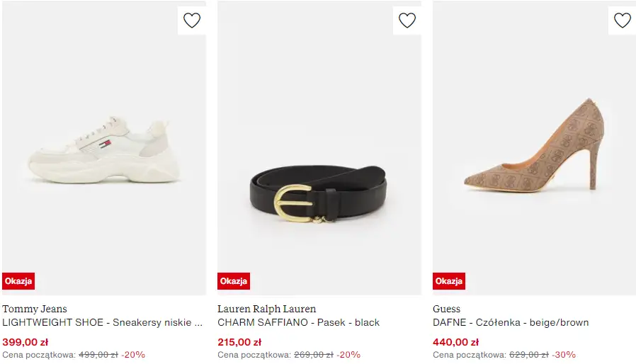Click the 499,00 zł crossed-out price
The image size is (636, 364).
point(98,355)
